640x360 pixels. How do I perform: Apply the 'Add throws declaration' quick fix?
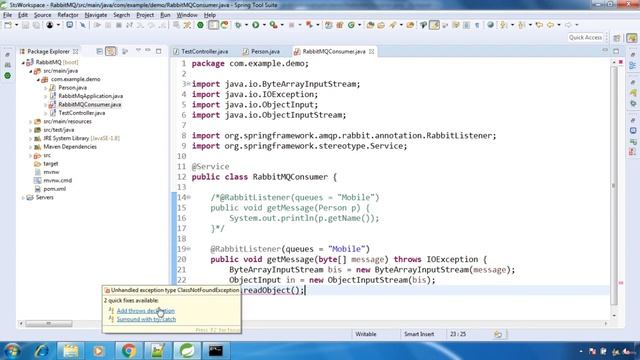click(146, 311)
